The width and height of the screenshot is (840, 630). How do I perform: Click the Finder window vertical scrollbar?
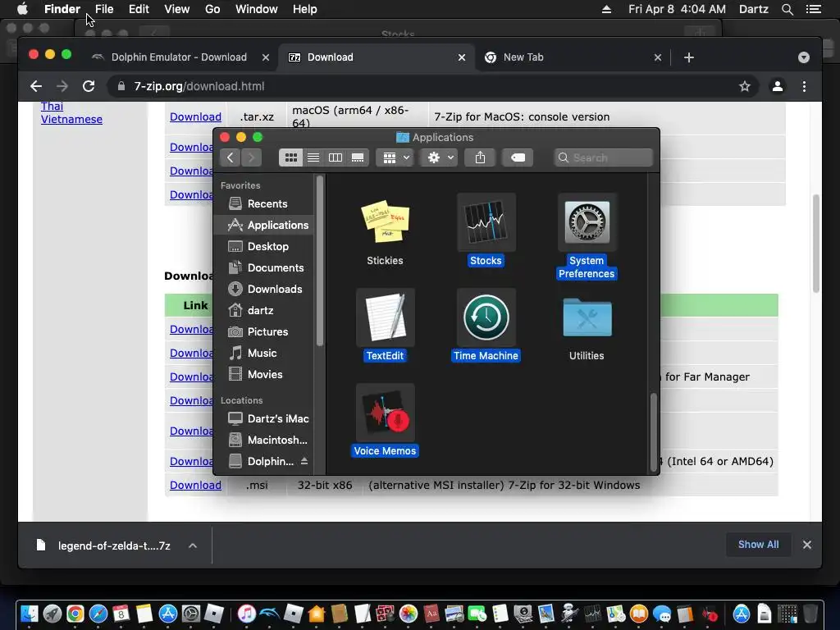coord(653,431)
